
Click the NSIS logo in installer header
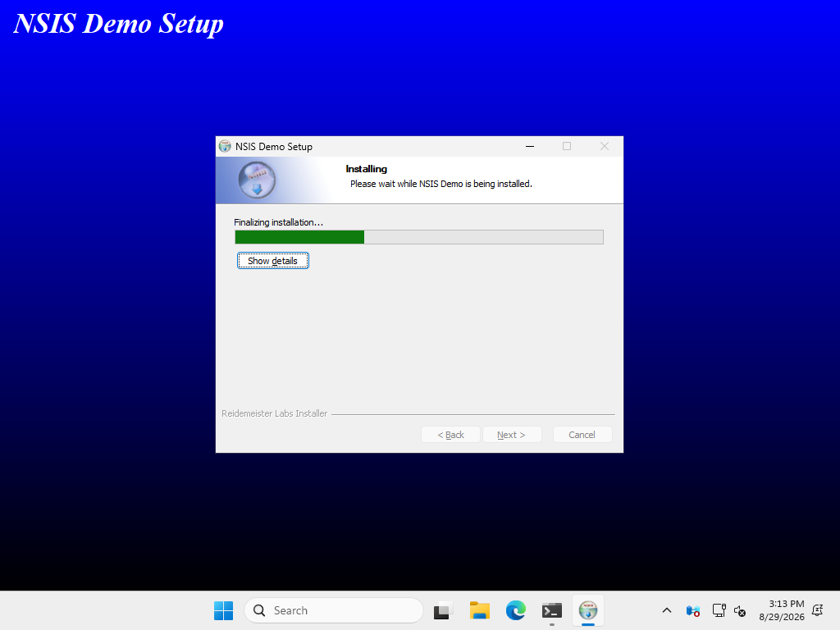point(257,180)
